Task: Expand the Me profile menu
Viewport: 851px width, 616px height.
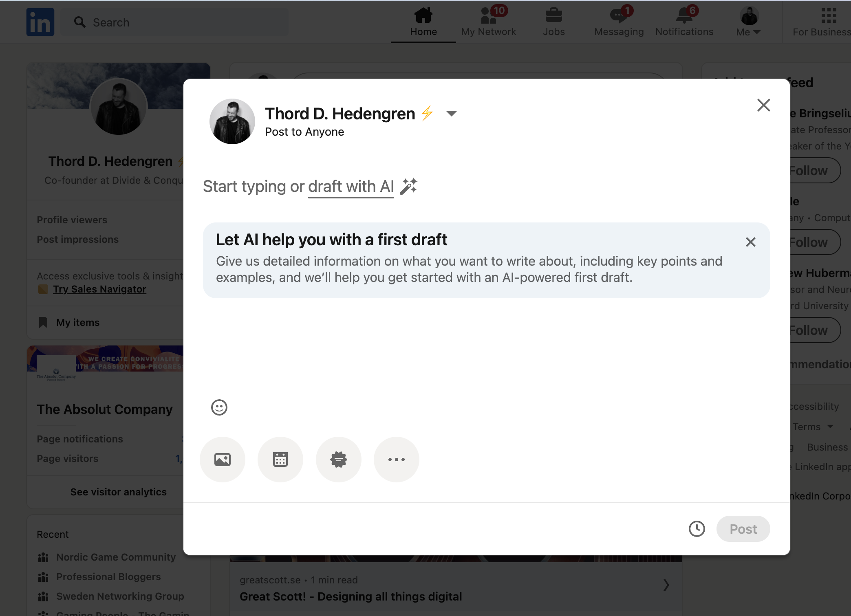Action: click(747, 21)
